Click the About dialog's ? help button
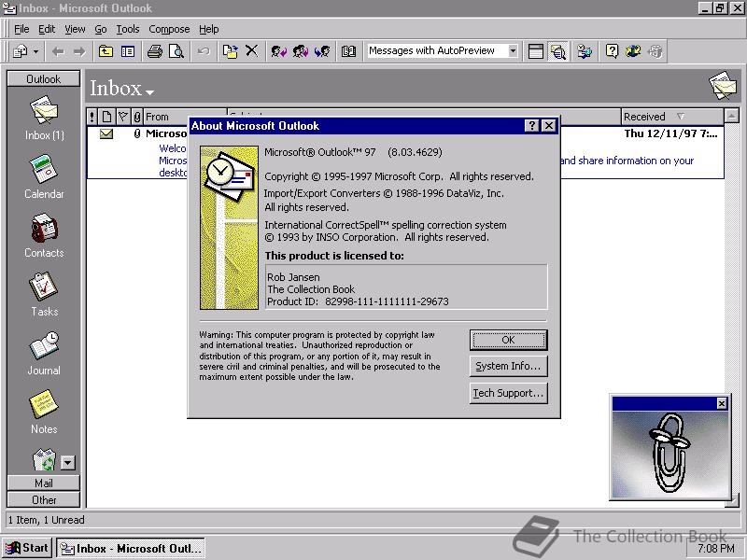The image size is (747, 560). [531, 126]
